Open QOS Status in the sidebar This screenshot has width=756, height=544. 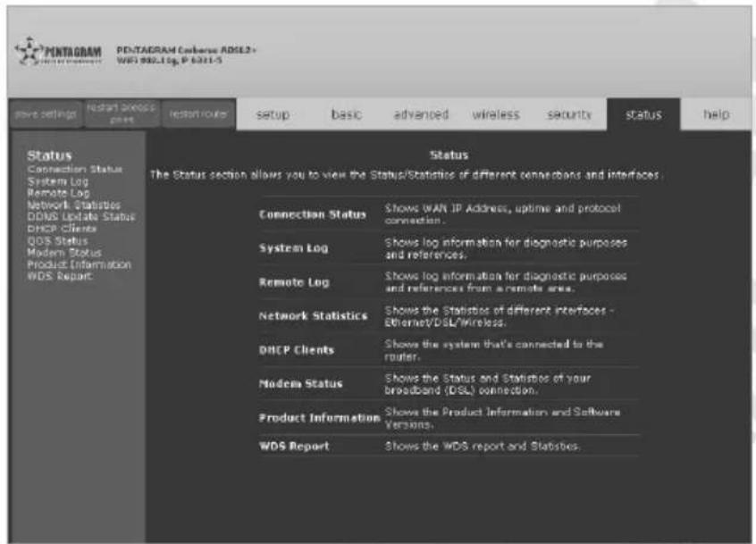[x=57, y=240]
